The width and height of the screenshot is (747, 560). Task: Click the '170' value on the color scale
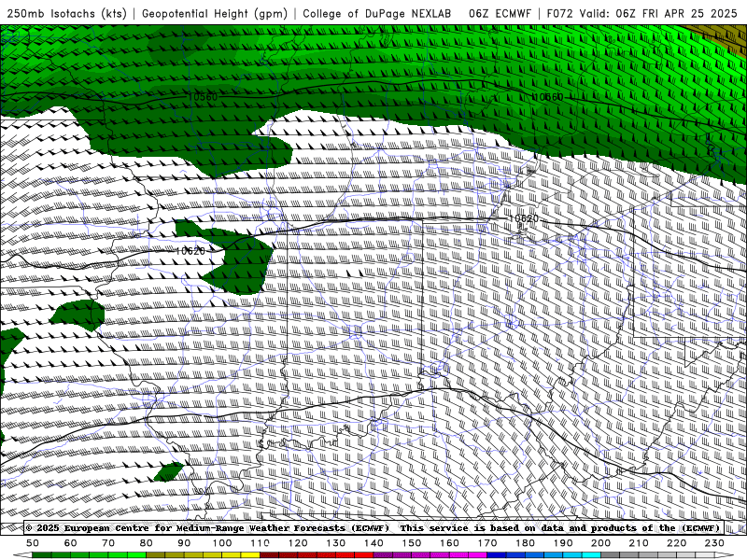point(486,543)
